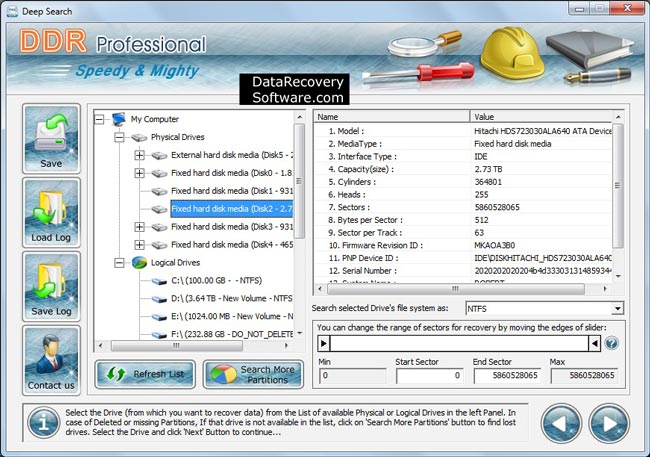Screen dimensions: 650x457
Task: Expand Fixed hard disk media Disk4
Action: pos(140,245)
